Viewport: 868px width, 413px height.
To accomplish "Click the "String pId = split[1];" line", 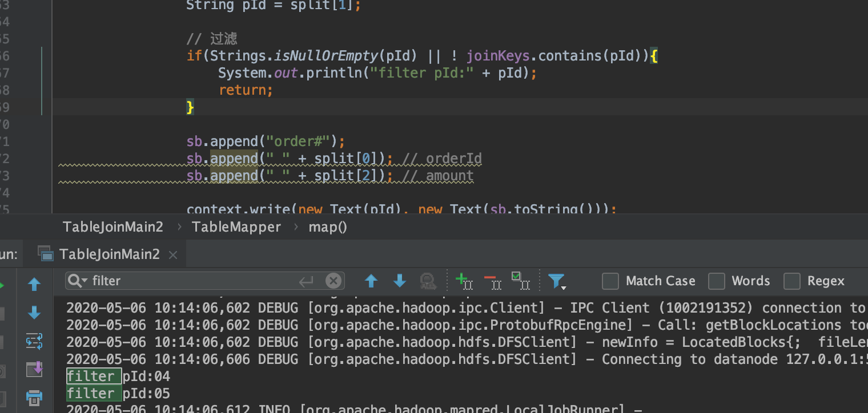I will pos(274,6).
